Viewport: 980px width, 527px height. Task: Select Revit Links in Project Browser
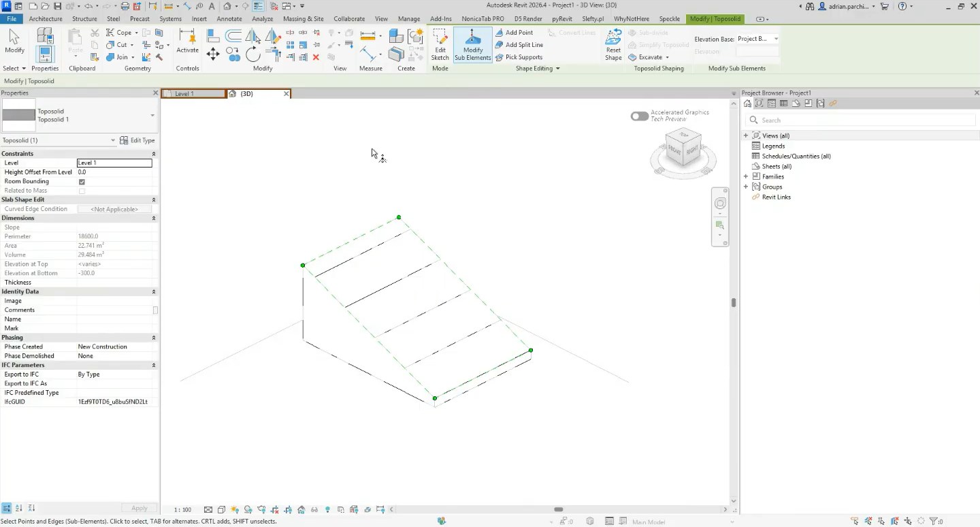click(x=776, y=197)
